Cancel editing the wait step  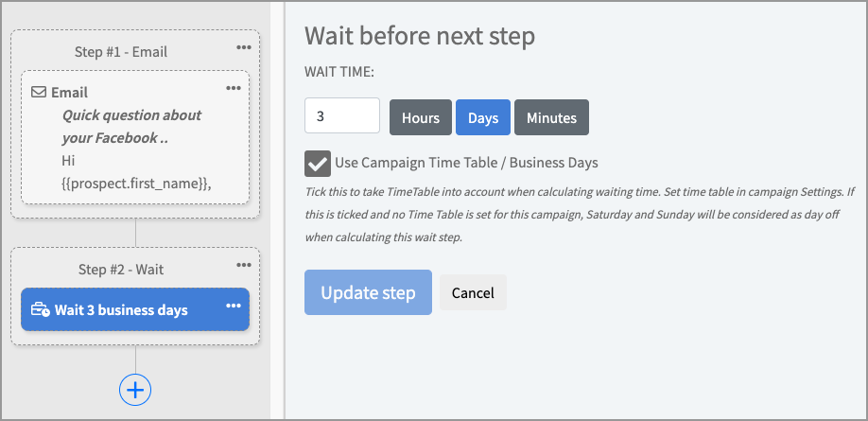[473, 292]
